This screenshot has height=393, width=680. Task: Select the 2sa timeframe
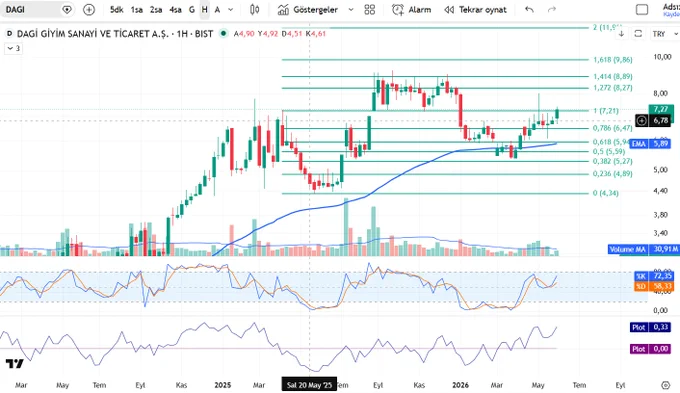click(156, 10)
